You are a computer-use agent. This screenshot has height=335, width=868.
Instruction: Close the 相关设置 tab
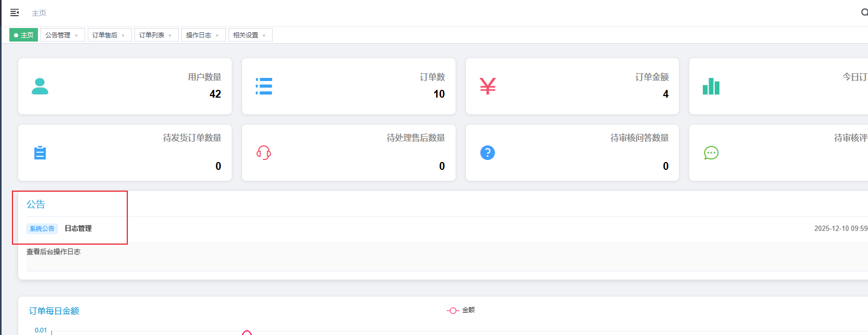(x=264, y=36)
